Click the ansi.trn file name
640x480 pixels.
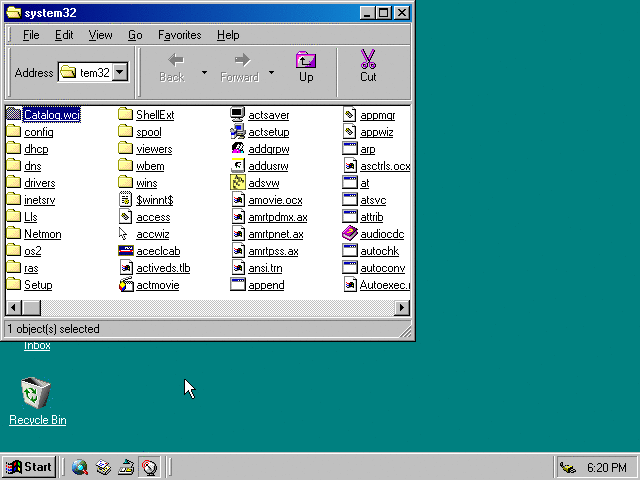265,268
